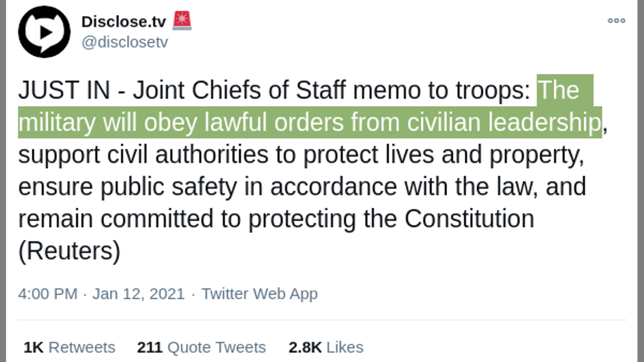Show the 2.8K Likes list
This screenshot has width=644, height=362.
pyautogui.click(x=326, y=347)
